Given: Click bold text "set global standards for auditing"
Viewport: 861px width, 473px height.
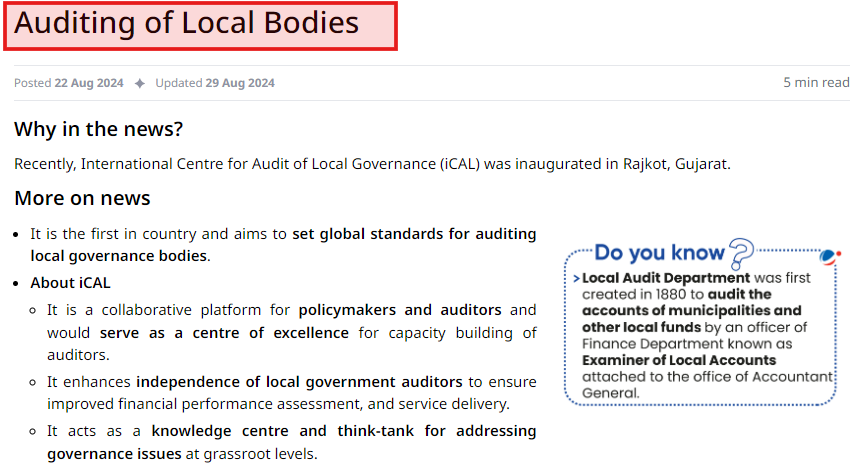Looking at the screenshot, I should tap(414, 234).
